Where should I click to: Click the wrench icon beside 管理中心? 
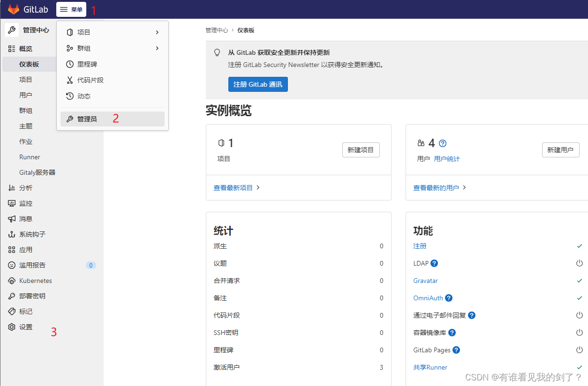12,30
